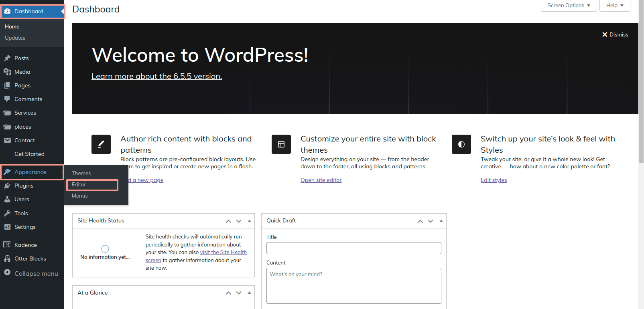This screenshot has height=309, width=644.
Task: Click the Posts pushpin icon
Action: (x=7, y=58)
